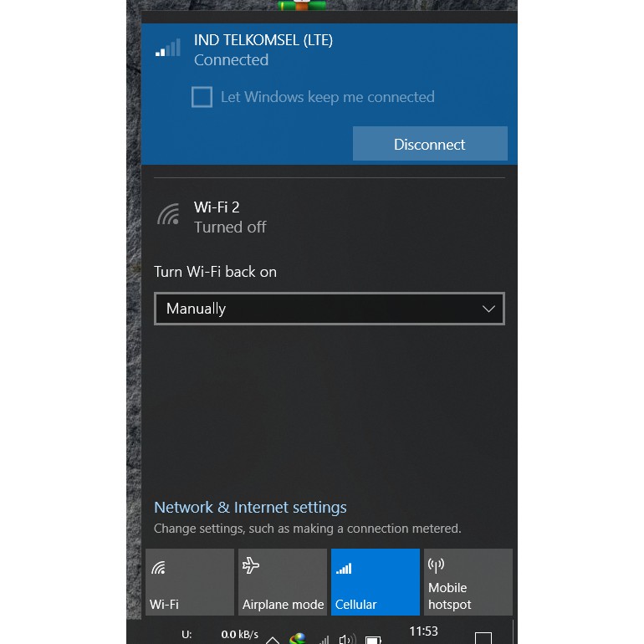The image size is (644, 644).
Task: Toggle the Cellular quick action tile
Action: click(x=376, y=582)
